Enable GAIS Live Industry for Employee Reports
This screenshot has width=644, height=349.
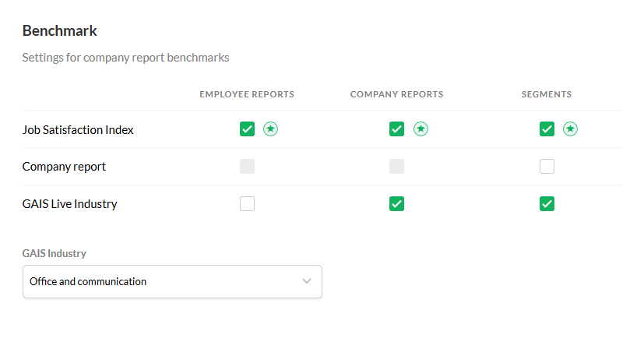tap(248, 204)
